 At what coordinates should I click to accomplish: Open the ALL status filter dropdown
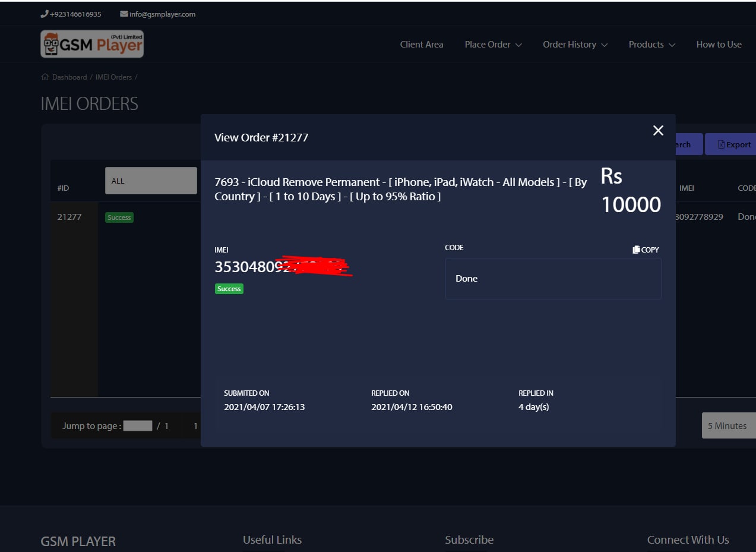point(151,181)
